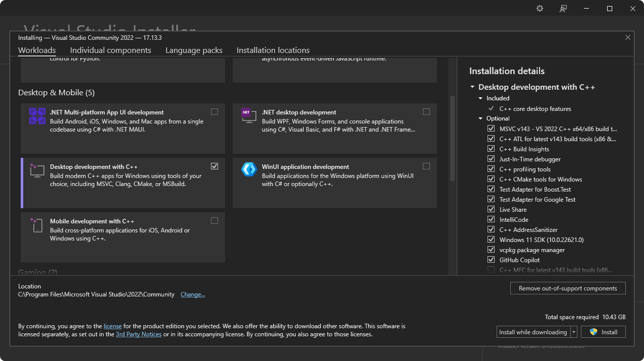The image size is (644, 361).
Task: Disable the GitHub Copilot optional component
Action: tap(491, 260)
